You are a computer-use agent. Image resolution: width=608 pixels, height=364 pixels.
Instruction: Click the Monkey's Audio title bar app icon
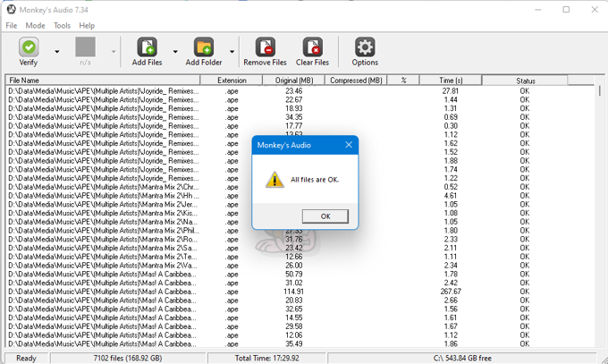pyautogui.click(x=10, y=9)
